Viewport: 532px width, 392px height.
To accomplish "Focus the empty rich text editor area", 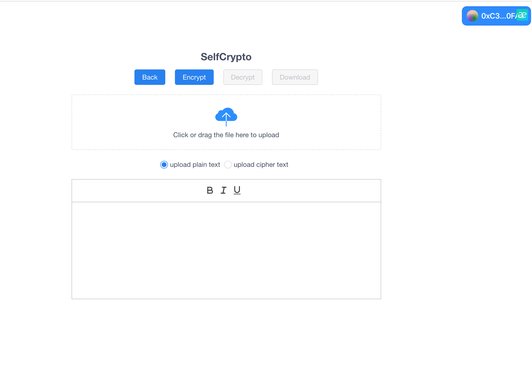I will pyautogui.click(x=226, y=250).
